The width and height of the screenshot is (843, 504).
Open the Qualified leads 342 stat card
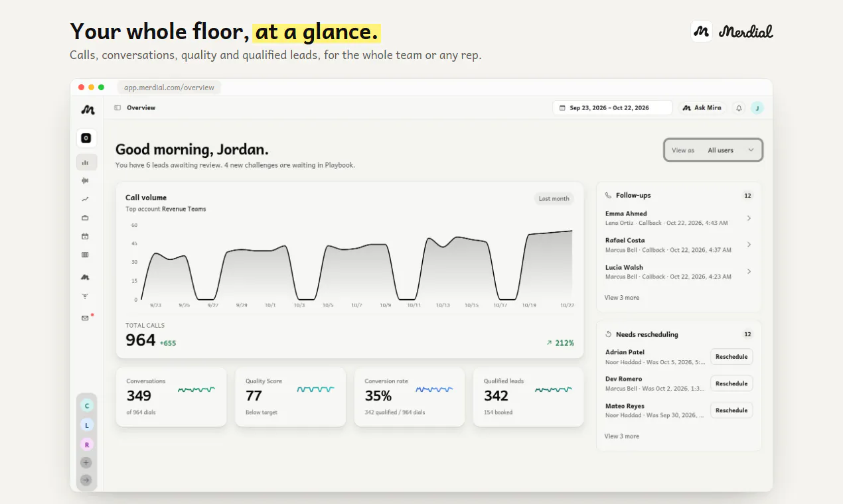click(528, 397)
